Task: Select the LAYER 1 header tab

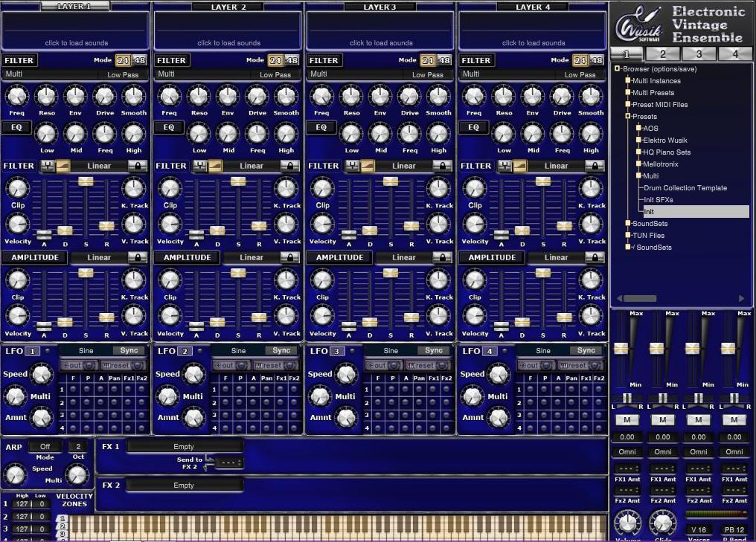Action: point(74,6)
